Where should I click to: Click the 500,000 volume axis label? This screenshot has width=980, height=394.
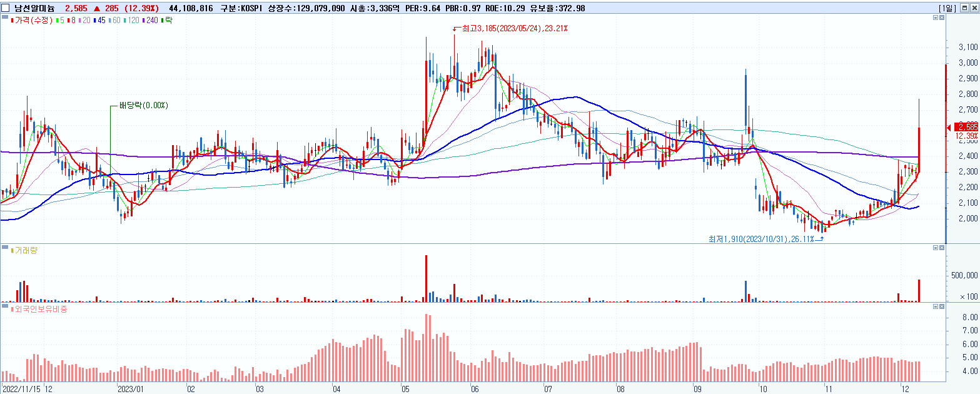(965, 275)
